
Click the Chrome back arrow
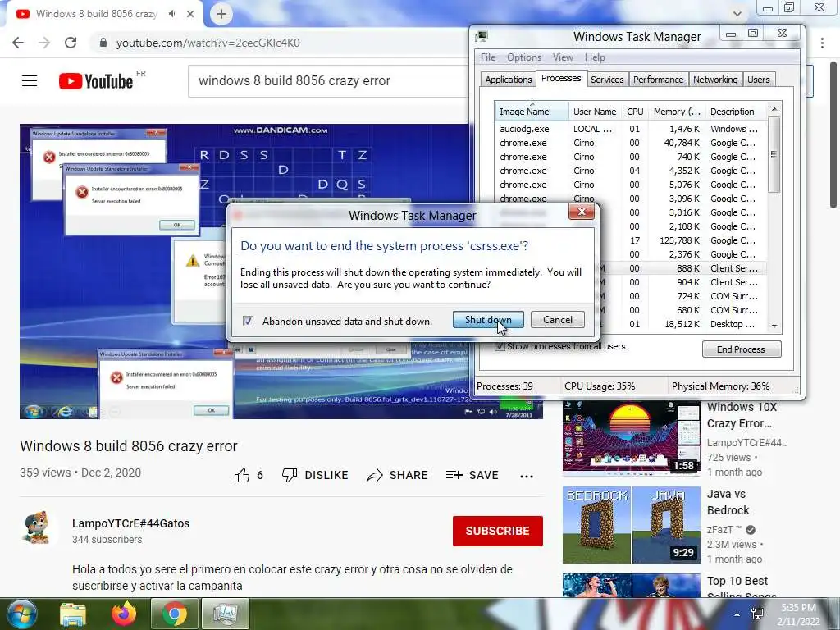click(x=18, y=43)
